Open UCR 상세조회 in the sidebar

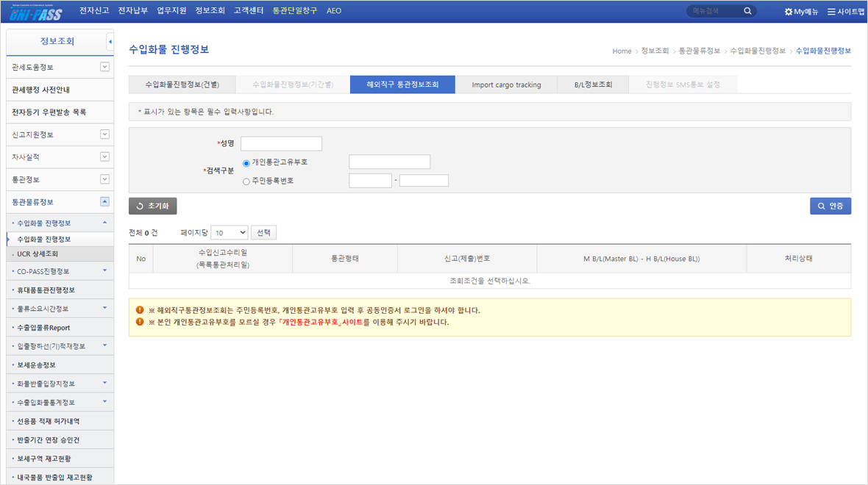[x=38, y=254]
